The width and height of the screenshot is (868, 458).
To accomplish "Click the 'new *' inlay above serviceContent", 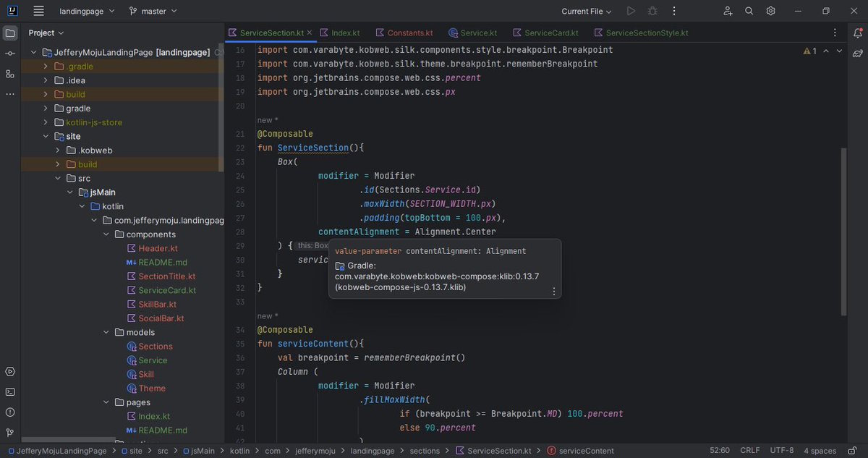I will (268, 316).
